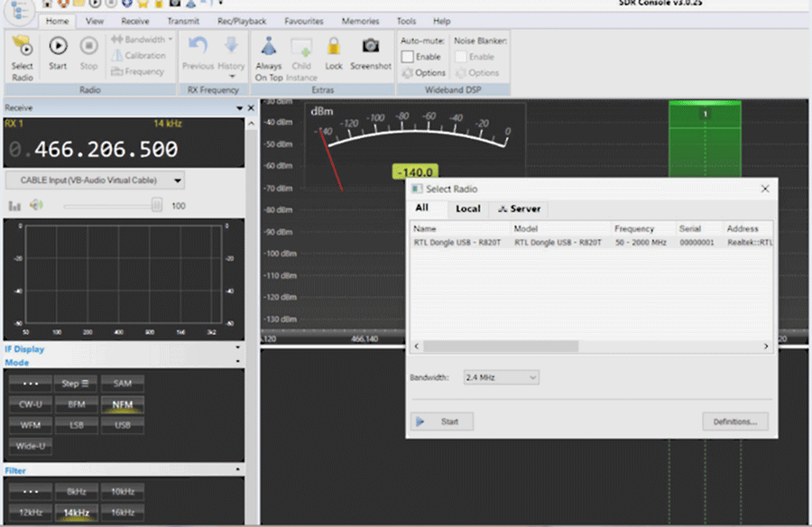Switch to the Local tab in Select Radio
This screenshot has height=527, width=812.
point(468,208)
